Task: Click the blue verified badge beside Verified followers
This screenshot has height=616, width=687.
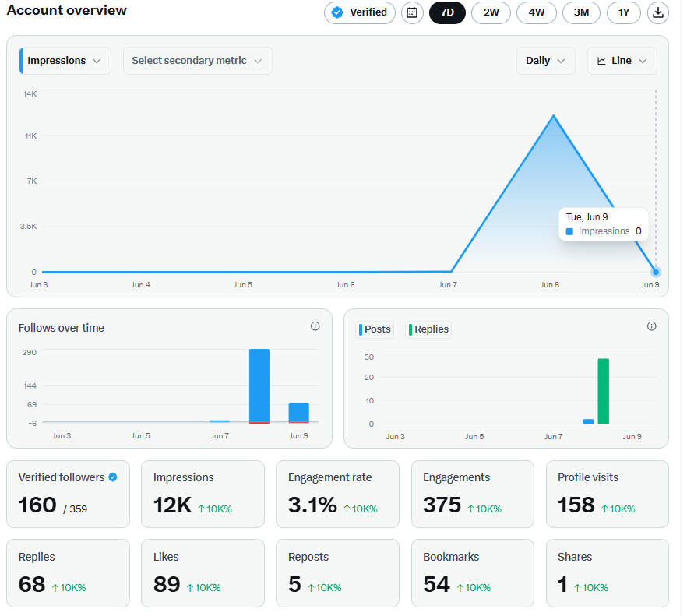Action: pyautogui.click(x=113, y=477)
